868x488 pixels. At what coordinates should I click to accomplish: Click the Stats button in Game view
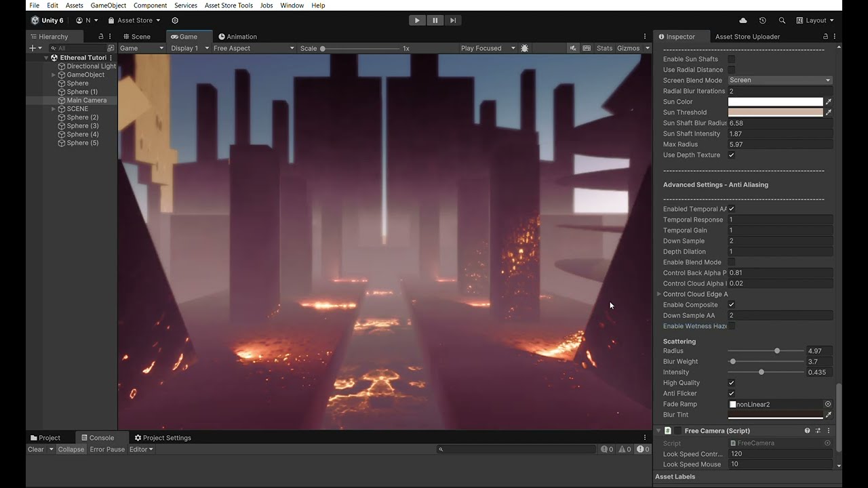(x=604, y=48)
